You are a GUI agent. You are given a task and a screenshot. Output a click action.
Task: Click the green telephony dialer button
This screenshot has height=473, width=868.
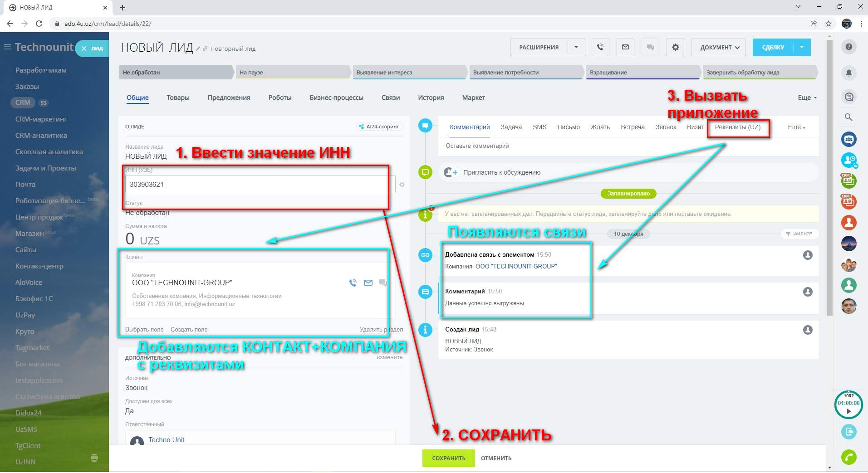point(848,457)
